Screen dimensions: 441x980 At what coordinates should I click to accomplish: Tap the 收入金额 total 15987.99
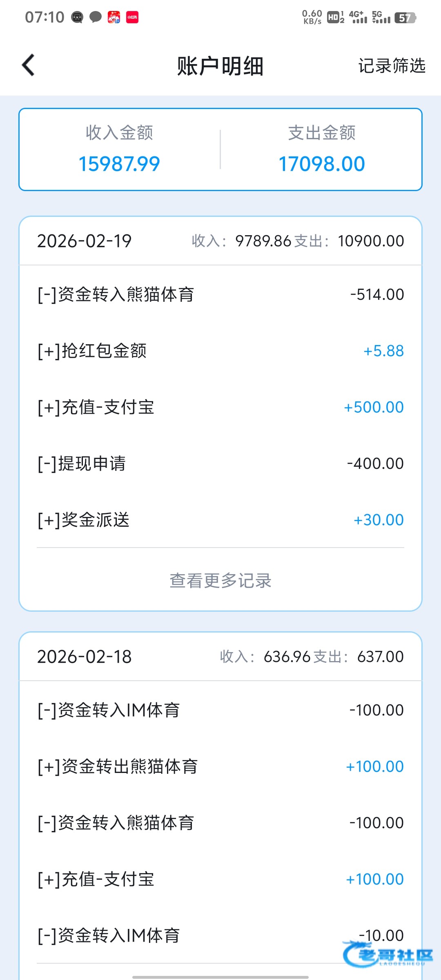pos(119,164)
